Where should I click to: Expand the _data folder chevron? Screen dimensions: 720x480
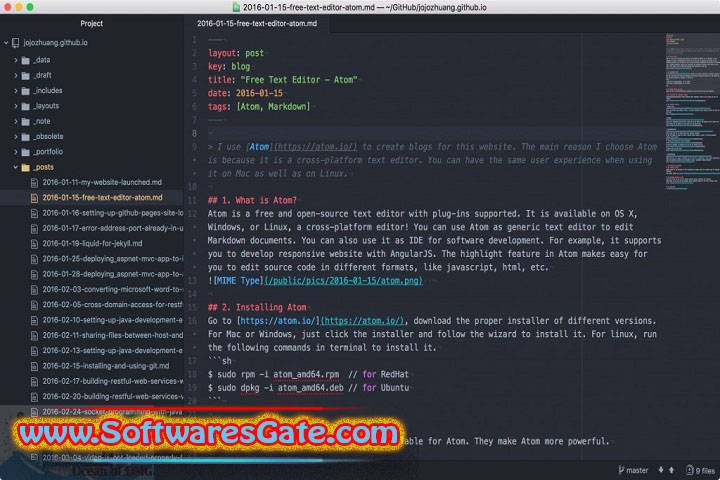click(16, 60)
